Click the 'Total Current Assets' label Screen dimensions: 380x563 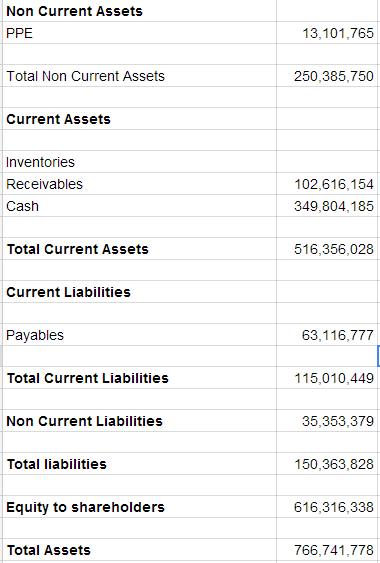78,249
